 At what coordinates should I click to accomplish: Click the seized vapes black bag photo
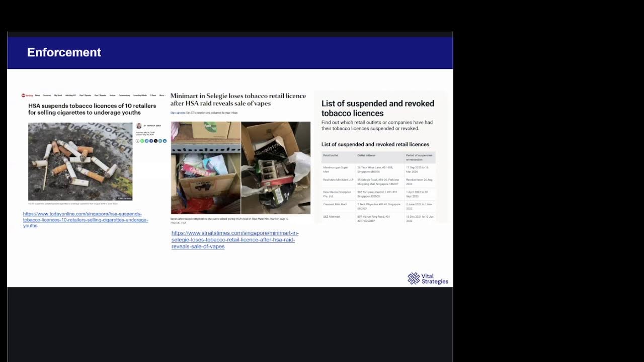click(276, 168)
